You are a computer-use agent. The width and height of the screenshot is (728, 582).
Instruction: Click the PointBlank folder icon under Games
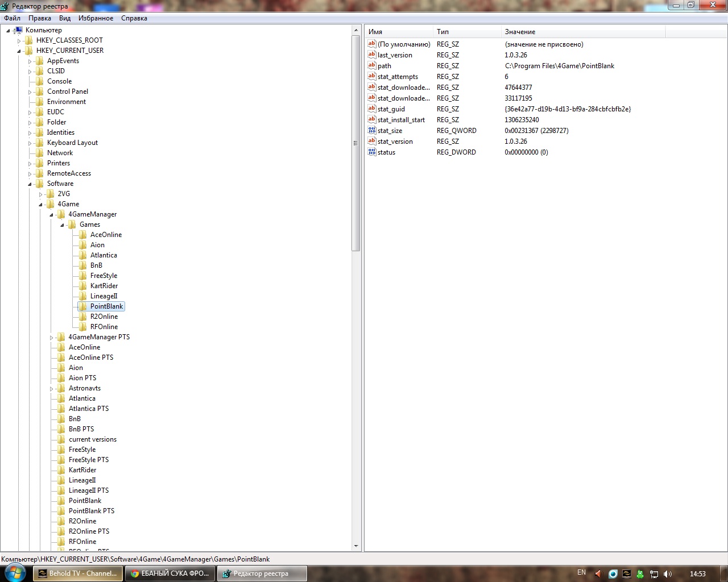(x=83, y=306)
